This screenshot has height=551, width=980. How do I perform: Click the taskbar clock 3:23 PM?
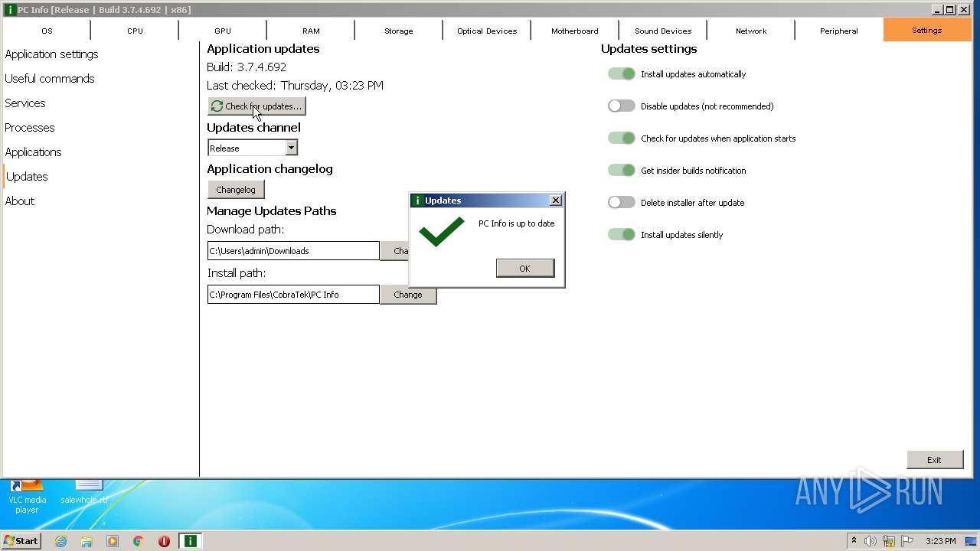[x=940, y=541]
